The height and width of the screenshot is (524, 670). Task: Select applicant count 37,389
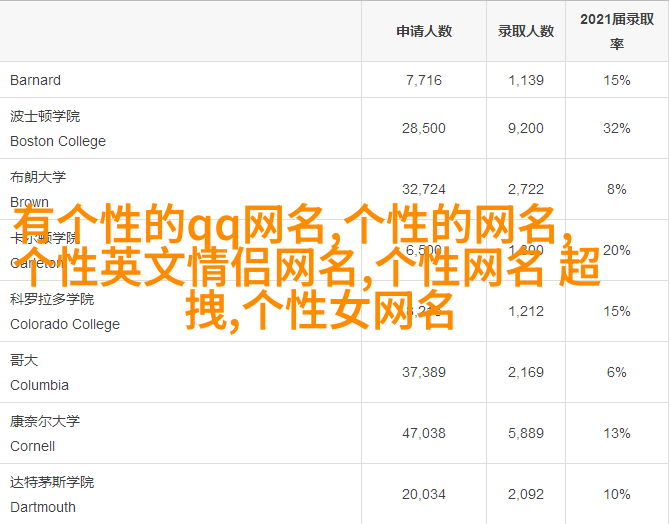tap(424, 372)
